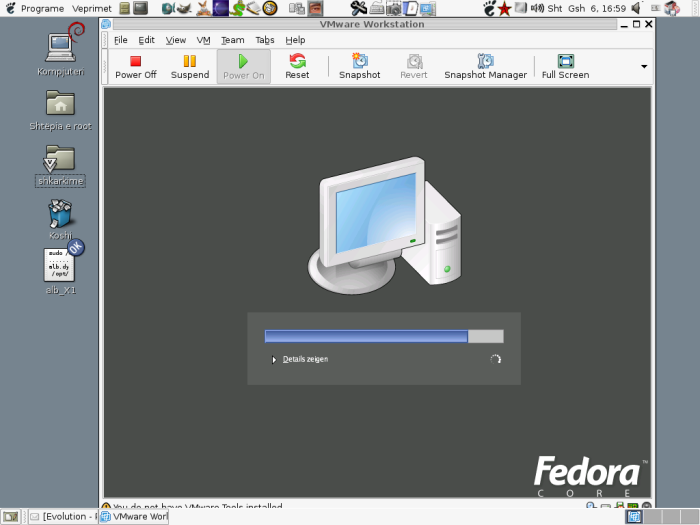Screen dimensions: 700x525
Task: Click the grayed Power On button
Action: [244, 67]
